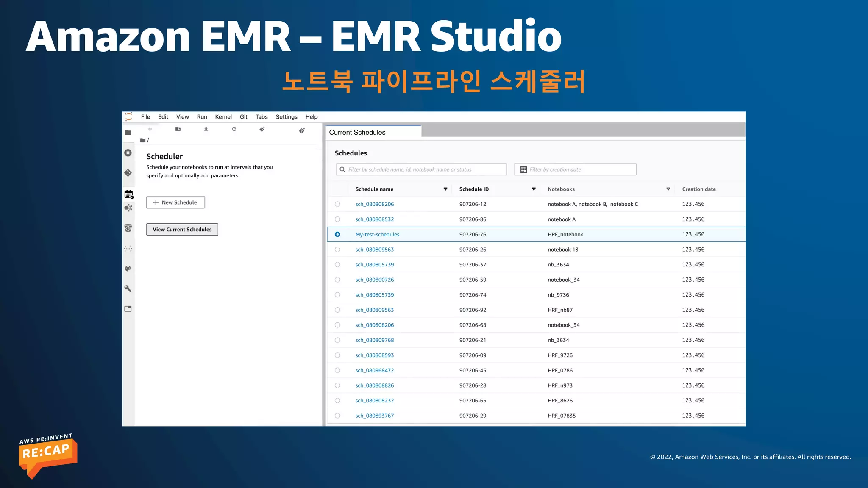868x488 pixels.
Task: Toggle radio for My-test-schedules row
Action: pos(337,234)
